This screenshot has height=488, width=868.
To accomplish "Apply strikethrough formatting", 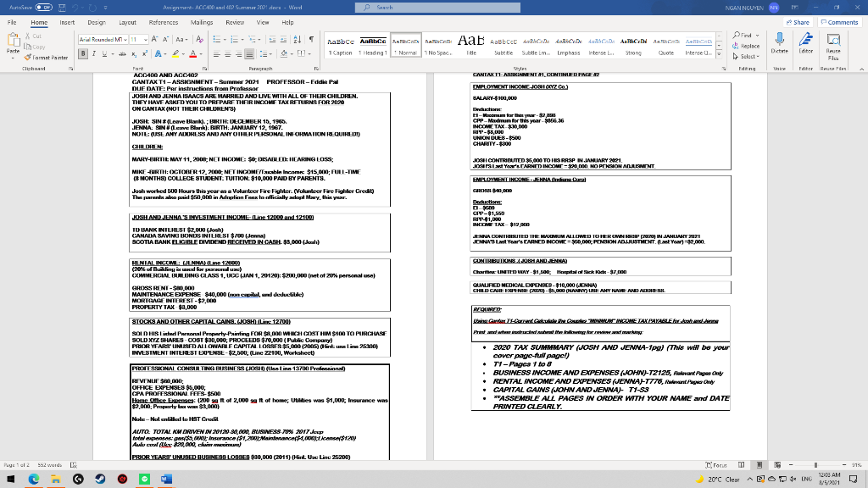I will coord(123,53).
